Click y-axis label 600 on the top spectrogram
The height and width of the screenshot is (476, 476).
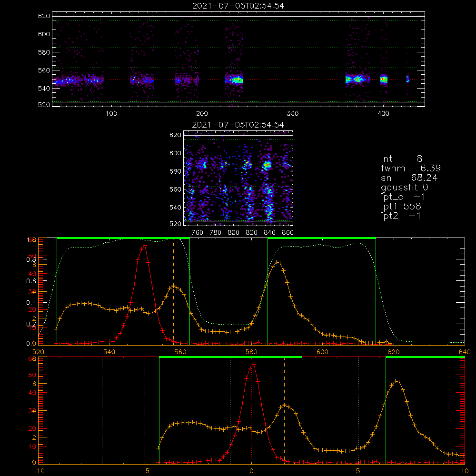[44, 34]
